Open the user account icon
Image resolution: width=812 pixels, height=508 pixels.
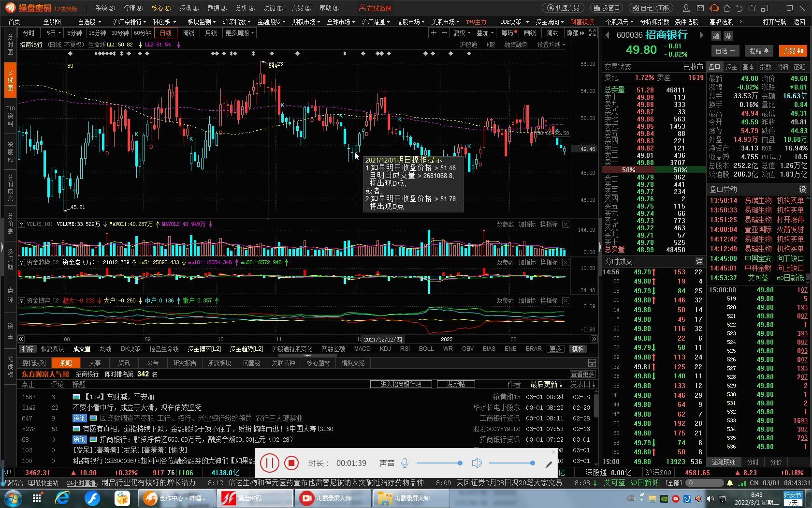pos(686,8)
